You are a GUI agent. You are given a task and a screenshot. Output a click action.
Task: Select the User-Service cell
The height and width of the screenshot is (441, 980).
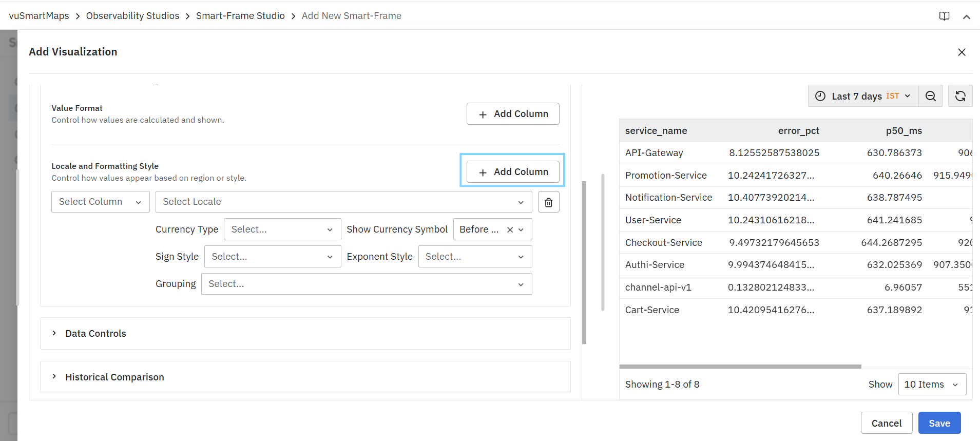(653, 220)
